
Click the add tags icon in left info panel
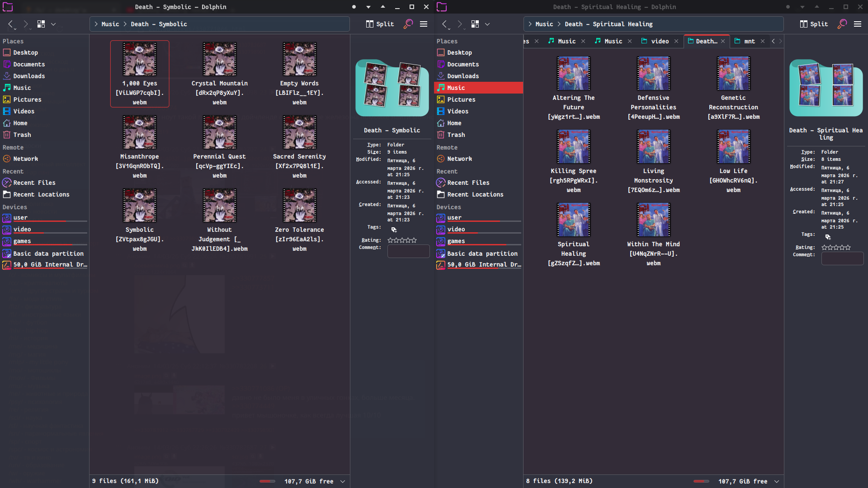(x=394, y=230)
